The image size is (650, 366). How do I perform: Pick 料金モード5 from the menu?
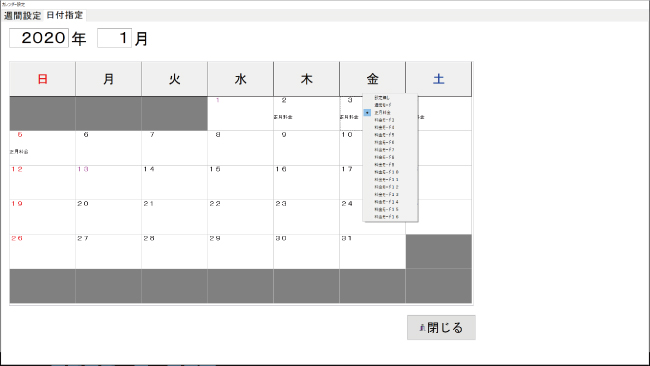pyautogui.click(x=390, y=135)
